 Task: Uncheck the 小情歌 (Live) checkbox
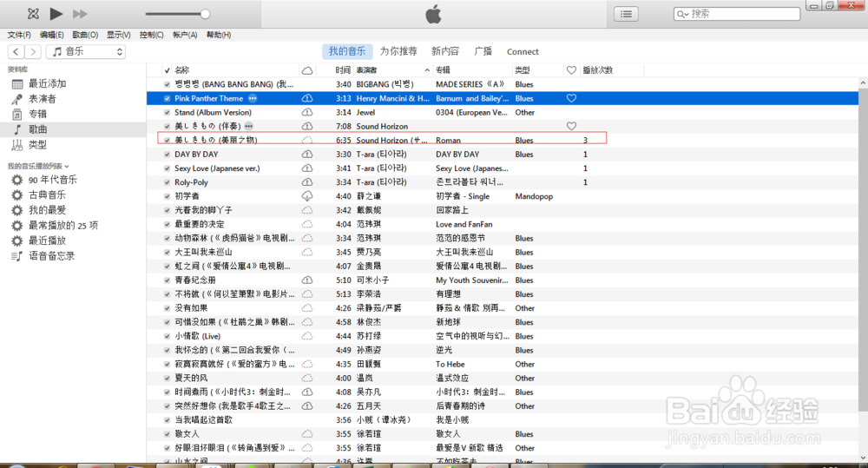167,336
